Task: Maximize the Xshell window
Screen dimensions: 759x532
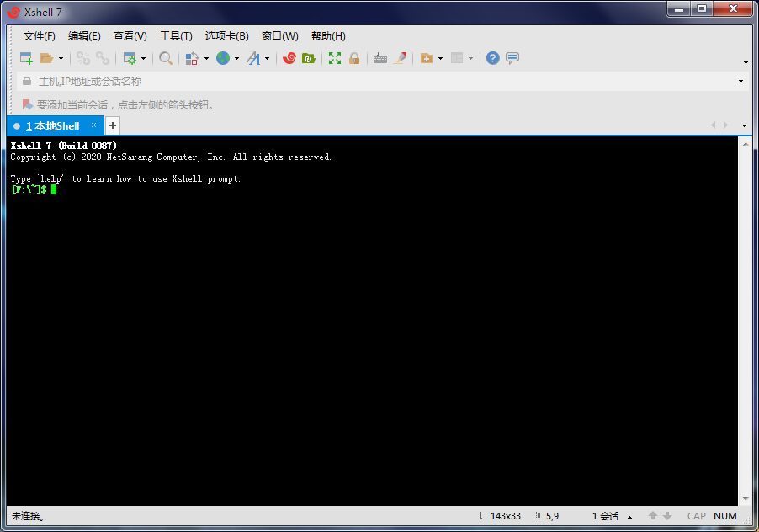Action: tap(702, 8)
